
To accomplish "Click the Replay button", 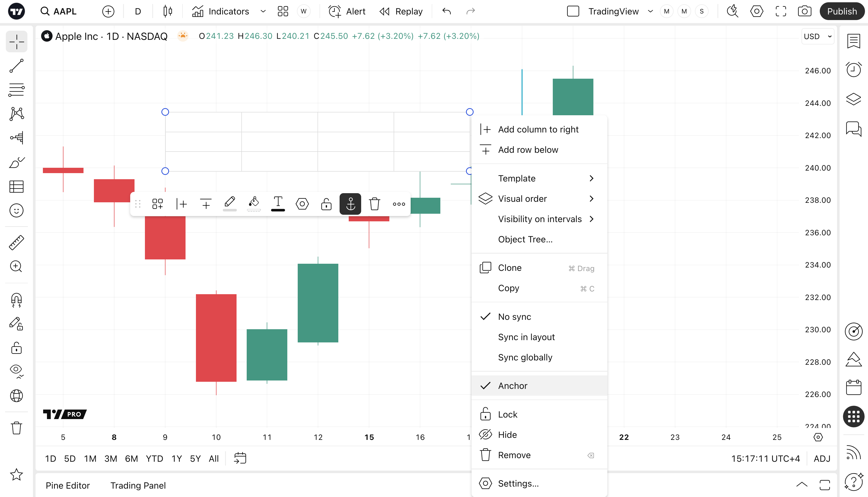I will [x=401, y=11].
